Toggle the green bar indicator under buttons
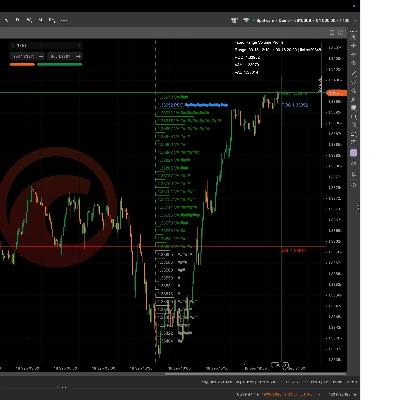Viewport: 400px width, 400px height. click(60, 65)
